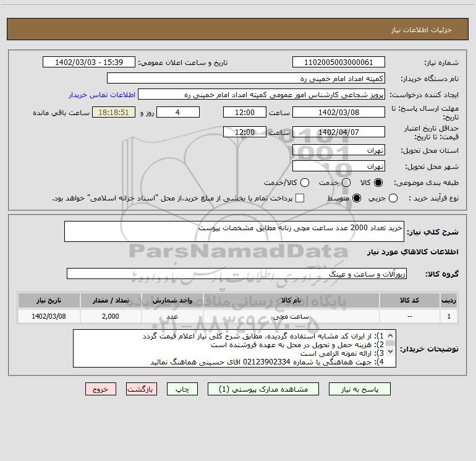Click the اطلاعات کالاهای مورد نیاز heading
Screen dimensions: 476x461
(x=412, y=252)
